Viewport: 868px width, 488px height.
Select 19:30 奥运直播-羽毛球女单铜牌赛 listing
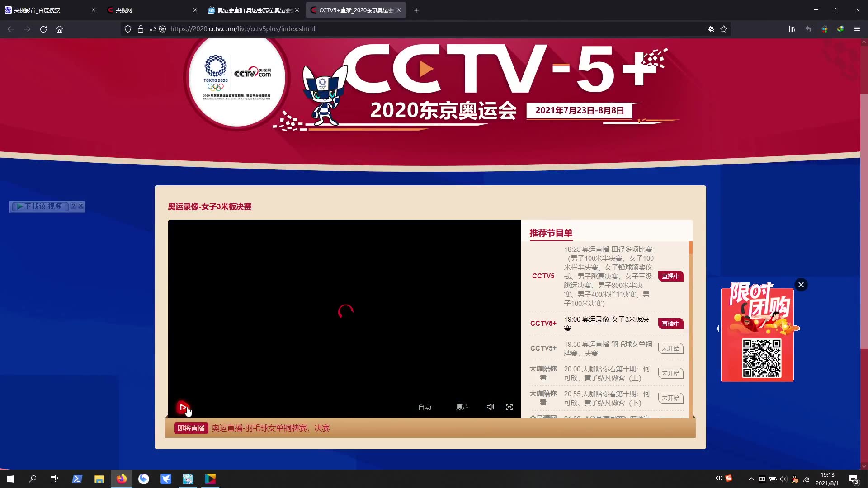pyautogui.click(x=608, y=348)
